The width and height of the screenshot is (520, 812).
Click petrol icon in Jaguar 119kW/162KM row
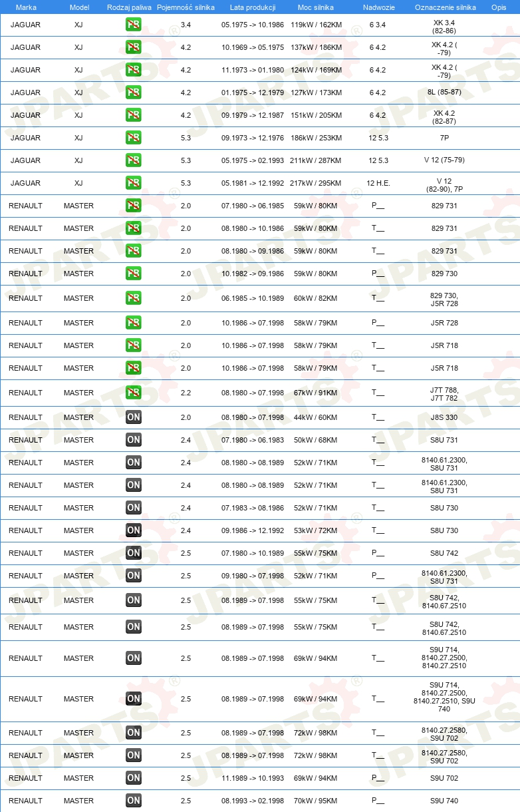(x=134, y=25)
